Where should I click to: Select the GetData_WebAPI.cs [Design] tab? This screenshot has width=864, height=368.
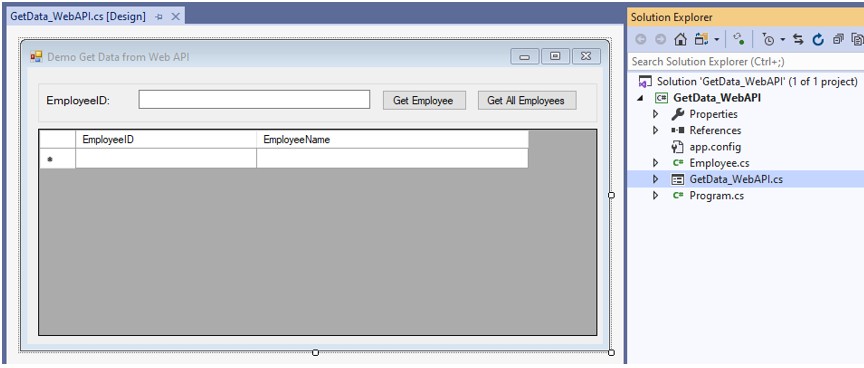(78, 17)
